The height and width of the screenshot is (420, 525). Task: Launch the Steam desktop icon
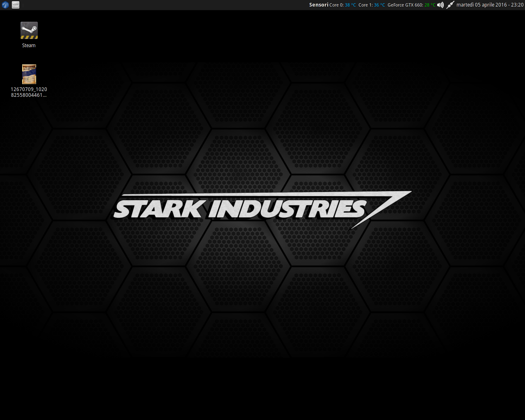pyautogui.click(x=29, y=30)
